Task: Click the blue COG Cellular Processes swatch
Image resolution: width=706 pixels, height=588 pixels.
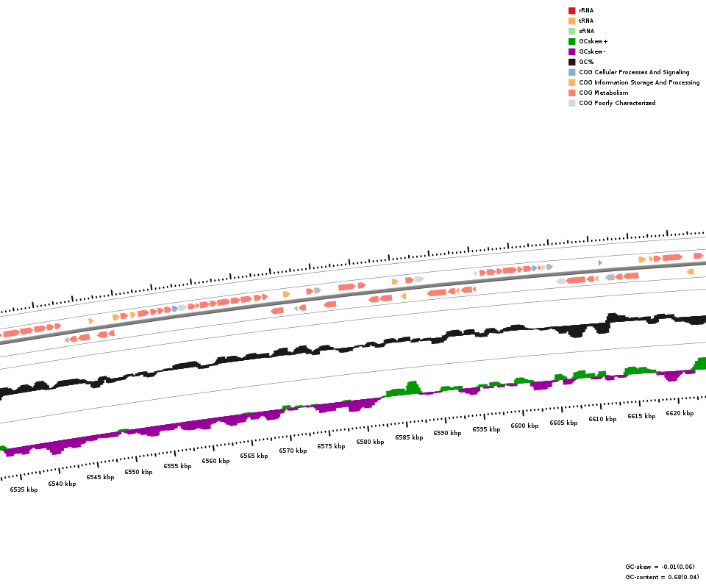Action: point(571,72)
